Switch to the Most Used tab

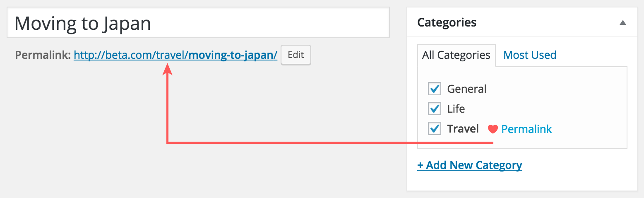[x=530, y=55]
